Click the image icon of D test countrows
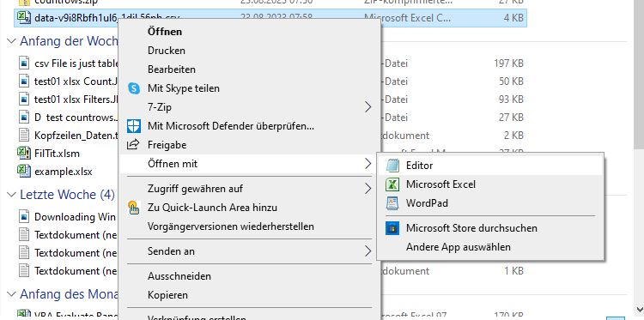This screenshot has height=320, width=644. click(24, 118)
